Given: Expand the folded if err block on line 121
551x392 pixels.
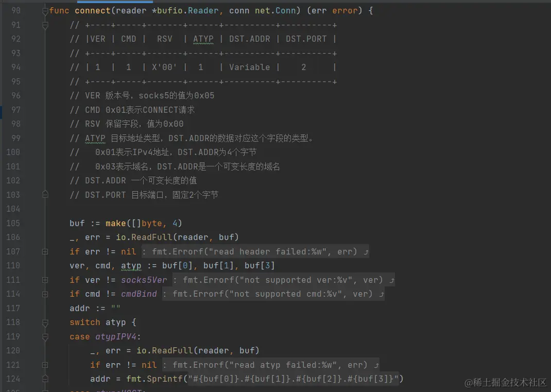Looking at the screenshot, I should pos(45,365).
